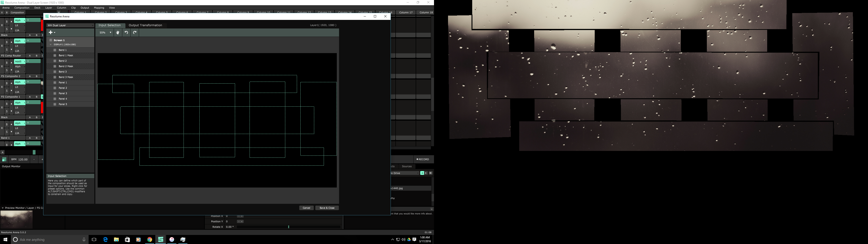Open the WH Dual Layer preset dropdown
The height and width of the screenshot is (244, 868).
[70, 25]
